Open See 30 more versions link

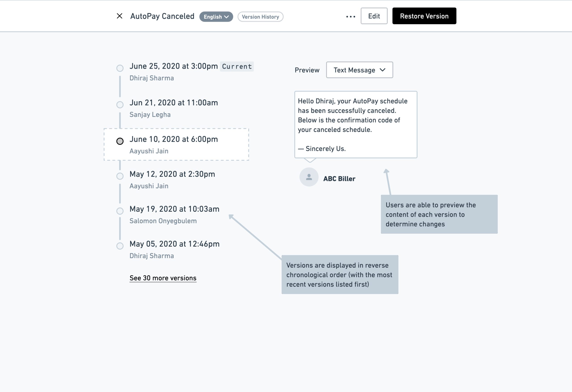click(x=163, y=278)
